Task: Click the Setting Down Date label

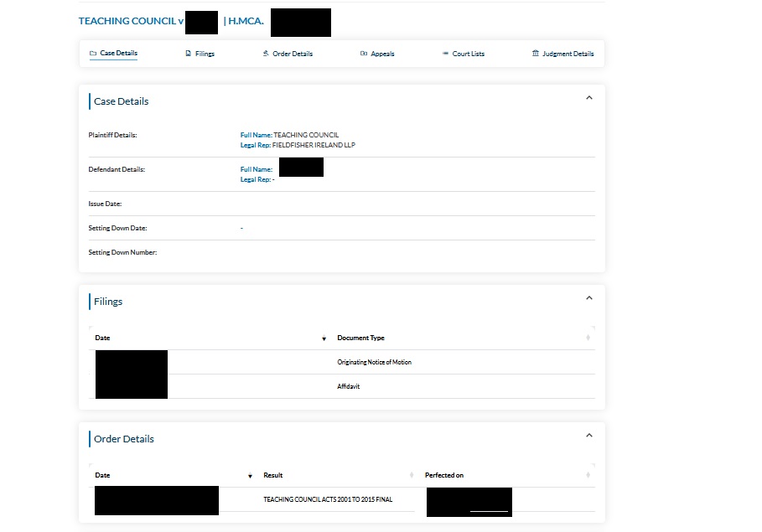Action: pos(117,229)
